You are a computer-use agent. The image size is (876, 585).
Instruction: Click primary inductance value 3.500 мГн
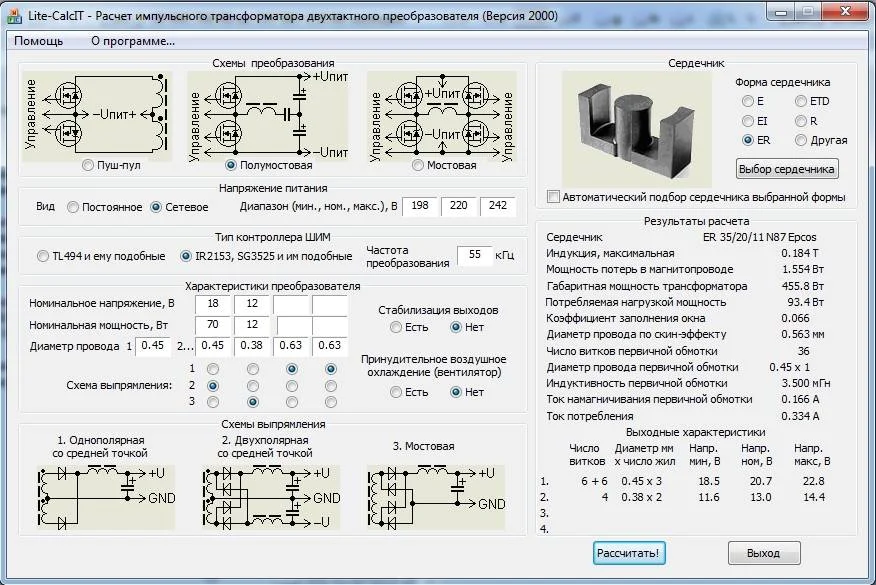tap(806, 384)
